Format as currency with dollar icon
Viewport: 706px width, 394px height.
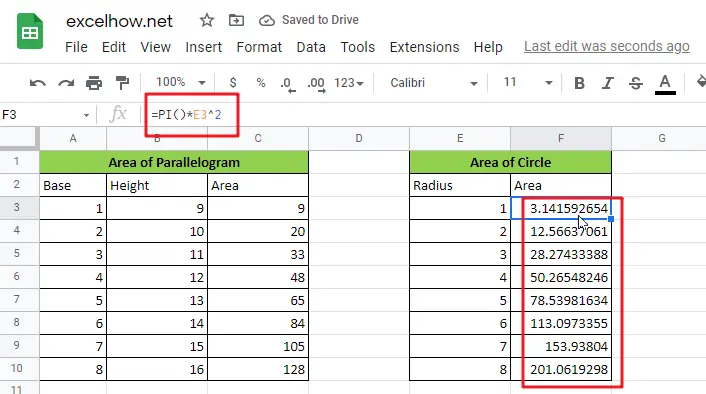coord(233,83)
